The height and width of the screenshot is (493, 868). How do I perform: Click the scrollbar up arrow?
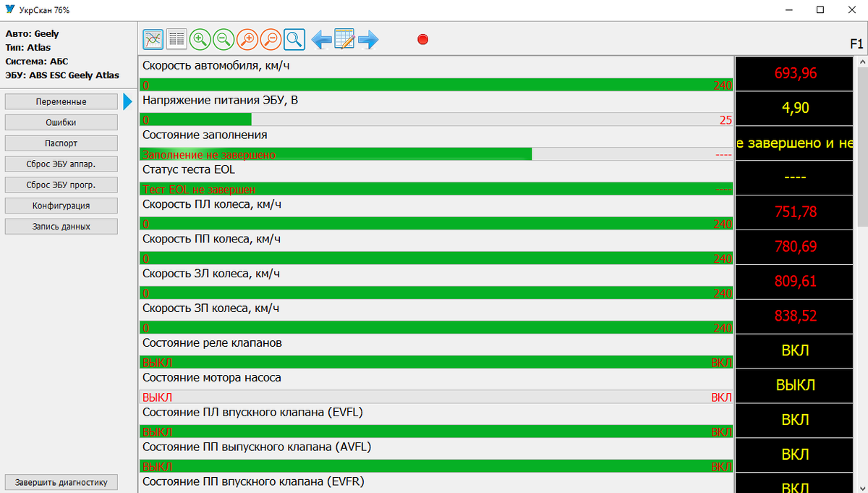[x=862, y=63]
